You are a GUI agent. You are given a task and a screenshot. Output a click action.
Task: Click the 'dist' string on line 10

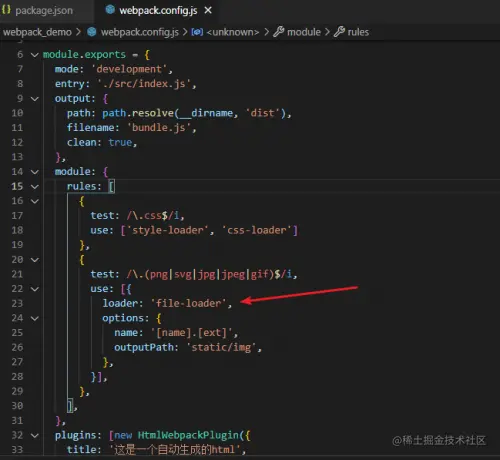262,113
